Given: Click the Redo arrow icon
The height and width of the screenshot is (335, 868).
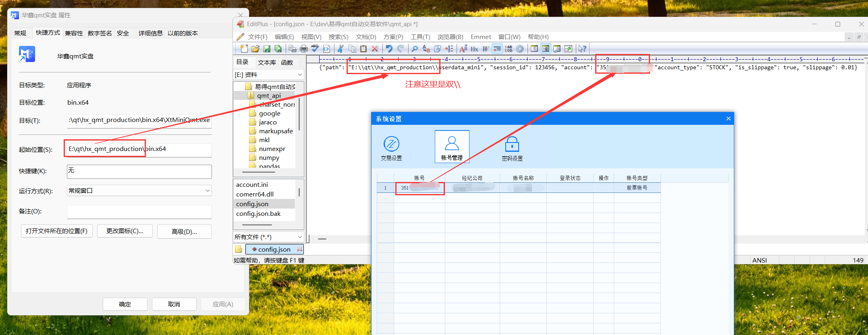Looking at the screenshot, I should 400,49.
